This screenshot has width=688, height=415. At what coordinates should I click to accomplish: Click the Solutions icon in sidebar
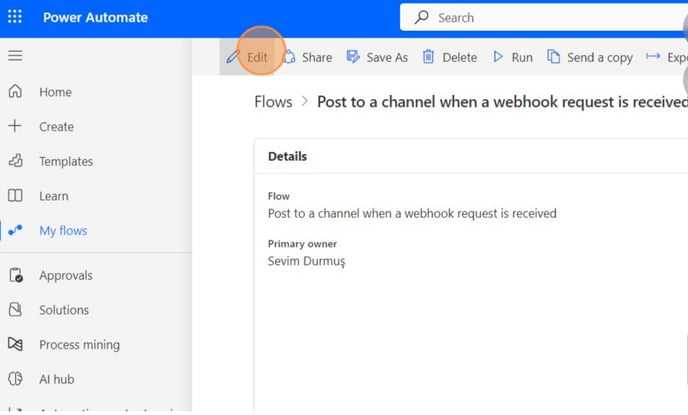coord(15,309)
